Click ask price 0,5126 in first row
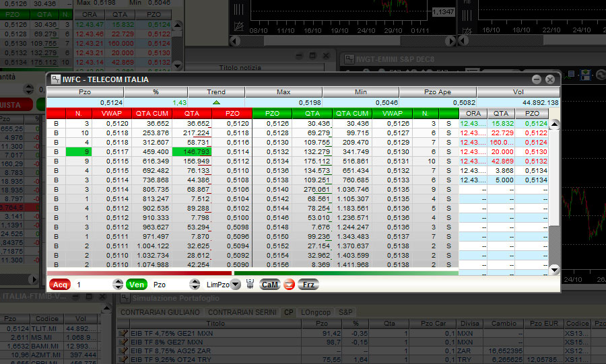Screen dimensions: 606x364 272,124
